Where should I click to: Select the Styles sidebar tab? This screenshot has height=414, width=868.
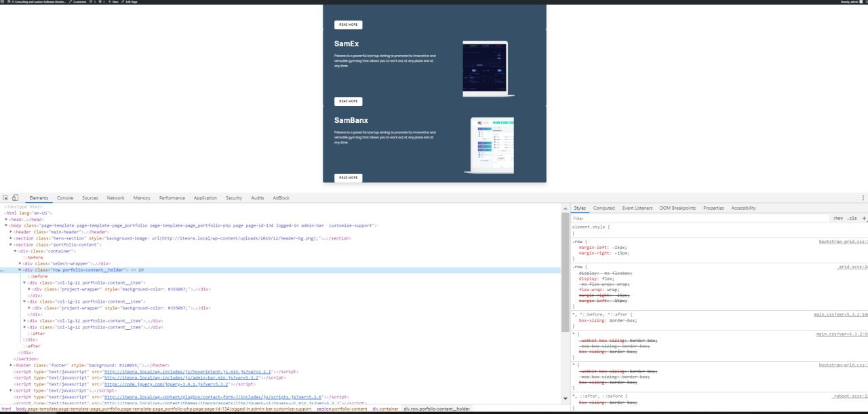(x=580, y=208)
